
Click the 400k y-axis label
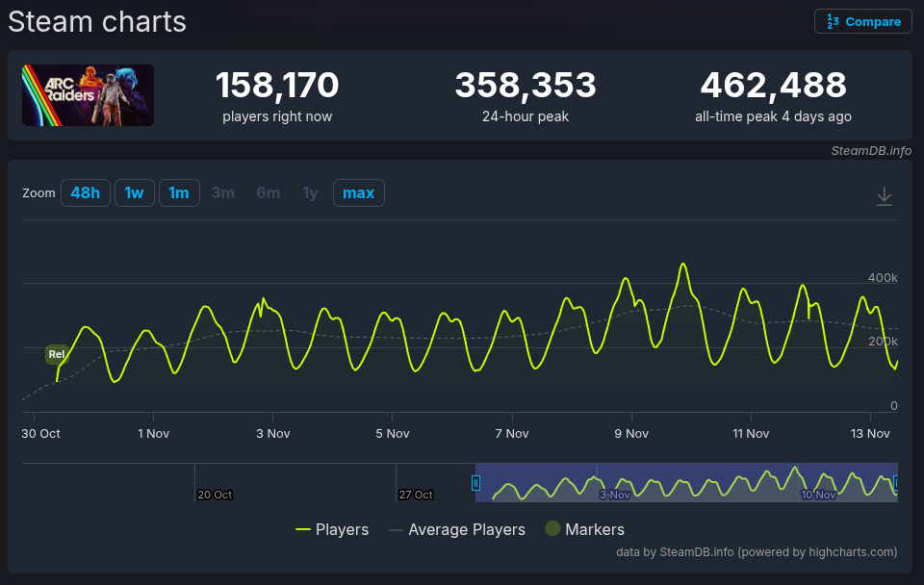(883, 277)
